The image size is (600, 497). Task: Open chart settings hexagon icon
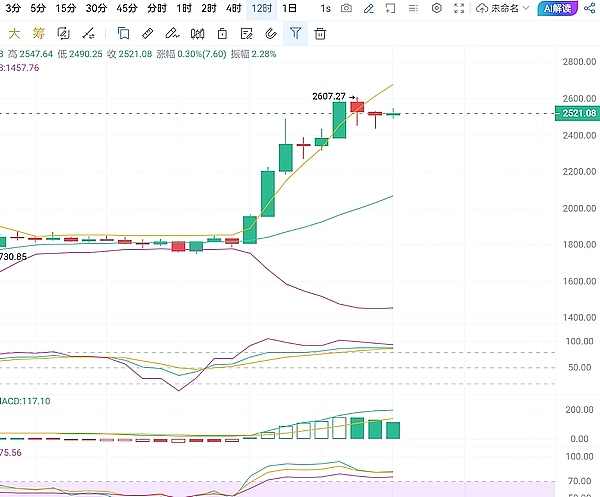click(x=436, y=8)
